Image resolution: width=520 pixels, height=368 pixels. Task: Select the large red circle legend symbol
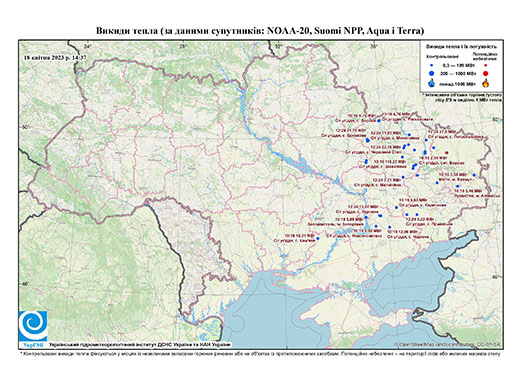(486, 73)
